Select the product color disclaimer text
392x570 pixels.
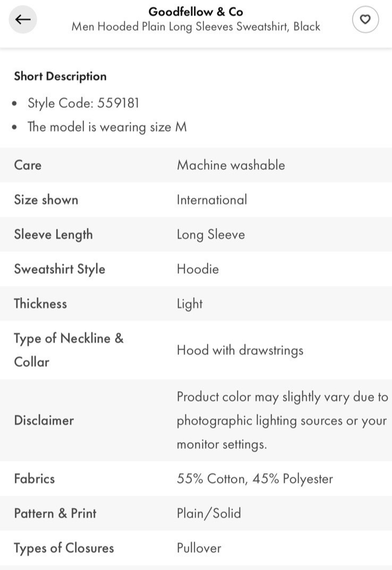pyautogui.click(x=282, y=420)
